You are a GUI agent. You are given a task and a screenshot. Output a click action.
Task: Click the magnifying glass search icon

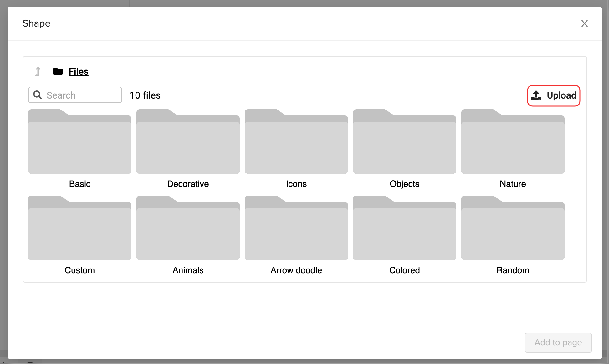click(x=38, y=95)
